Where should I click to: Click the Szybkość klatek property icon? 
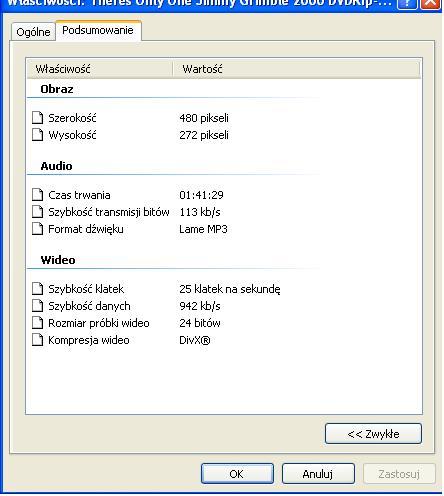click(x=38, y=289)
